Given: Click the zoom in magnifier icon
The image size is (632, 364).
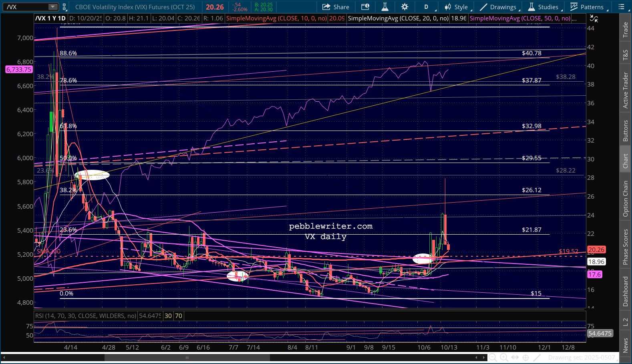Looking at the screenshot, I should point(504,358).
